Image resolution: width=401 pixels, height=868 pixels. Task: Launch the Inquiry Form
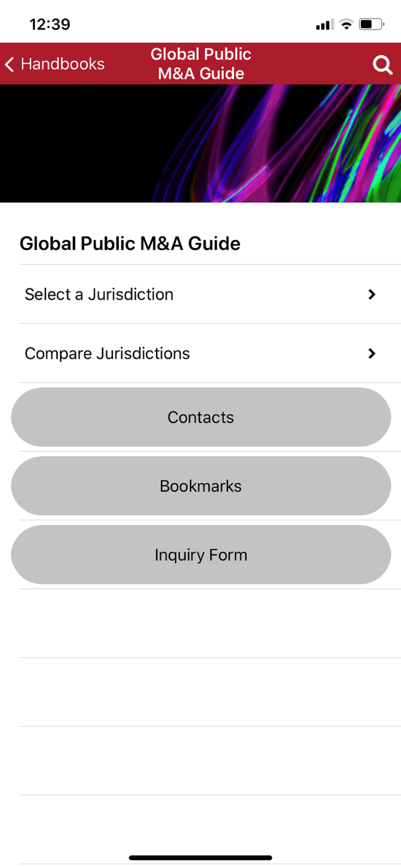click(x=200, y=555)
